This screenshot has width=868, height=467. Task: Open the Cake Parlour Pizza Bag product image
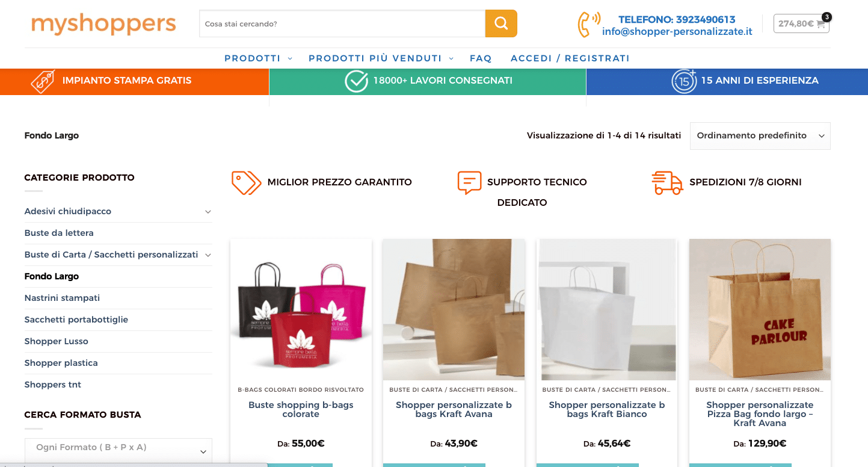tap(760, 309)
